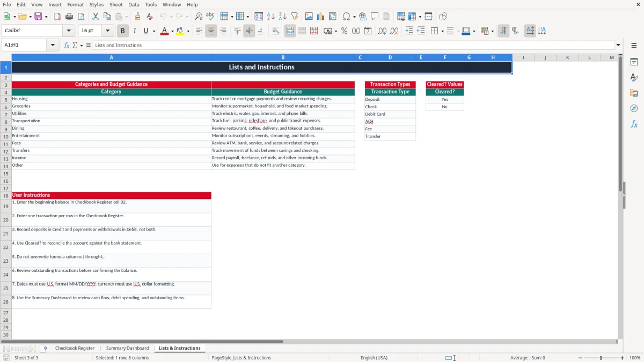Click the Function Wizard fx icon
The height and width of the screenshot is (362, 644).
click(67, 45)
